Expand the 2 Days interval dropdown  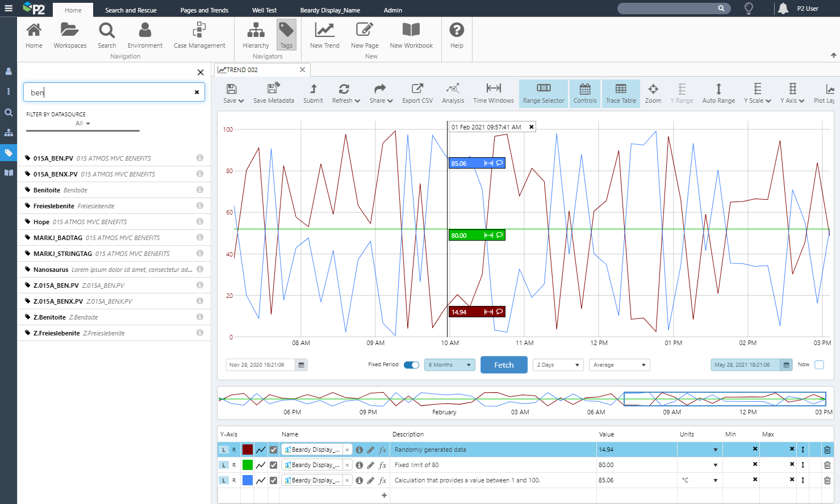tap(558, 365)
